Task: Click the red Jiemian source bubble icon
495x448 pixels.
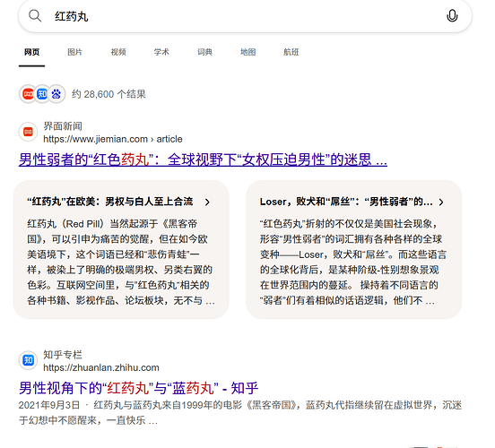Action: coord(28,94)
